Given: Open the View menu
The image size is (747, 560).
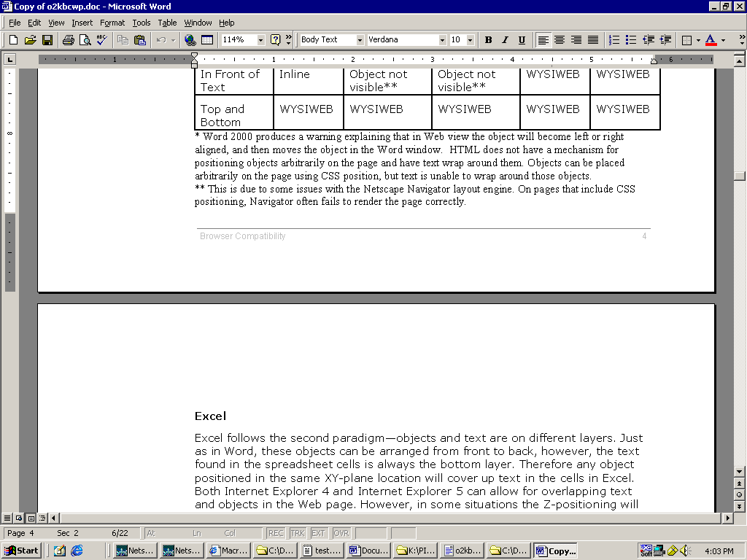Looking at the screenshot, I should 56,23.
